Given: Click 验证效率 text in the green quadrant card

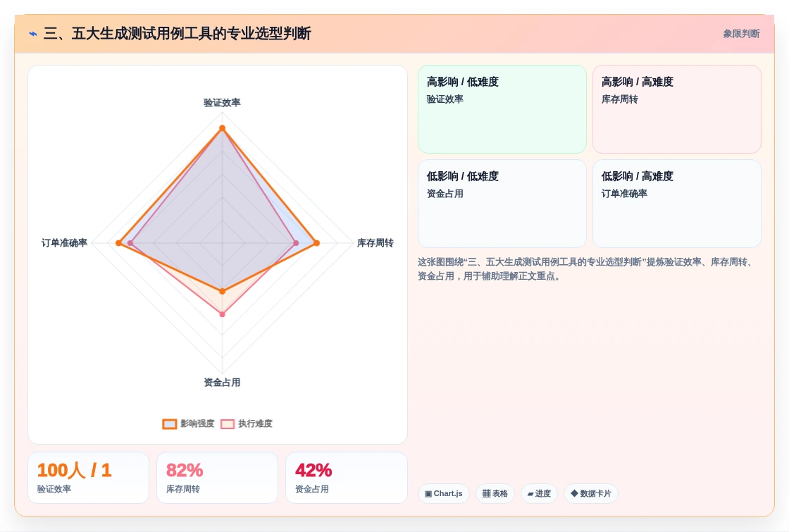Looking at the screenshot, I should tap(445, 99).
